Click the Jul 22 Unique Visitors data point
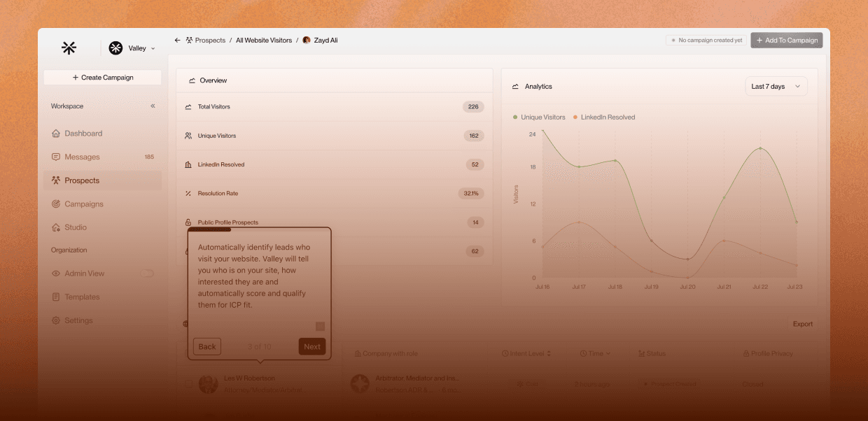 (x=760, y=148)
